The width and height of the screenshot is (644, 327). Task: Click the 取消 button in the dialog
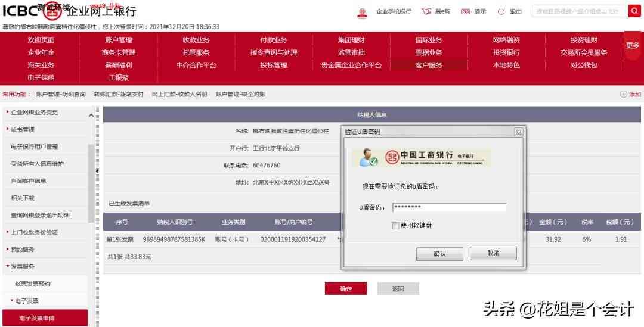[x=493, y=253]
